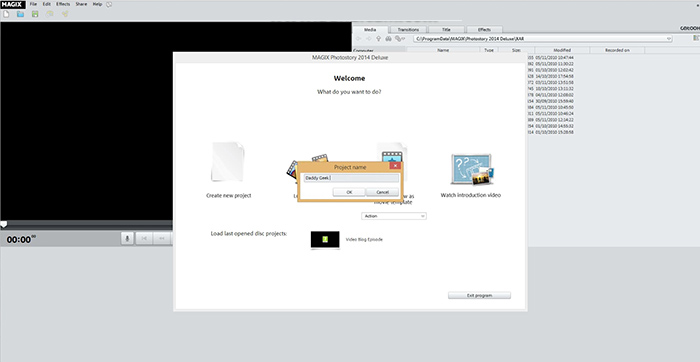This screenshot has width=700, height=362.
Task: Jump to the start with the skip-back button
Action: [x=144, y=238]
